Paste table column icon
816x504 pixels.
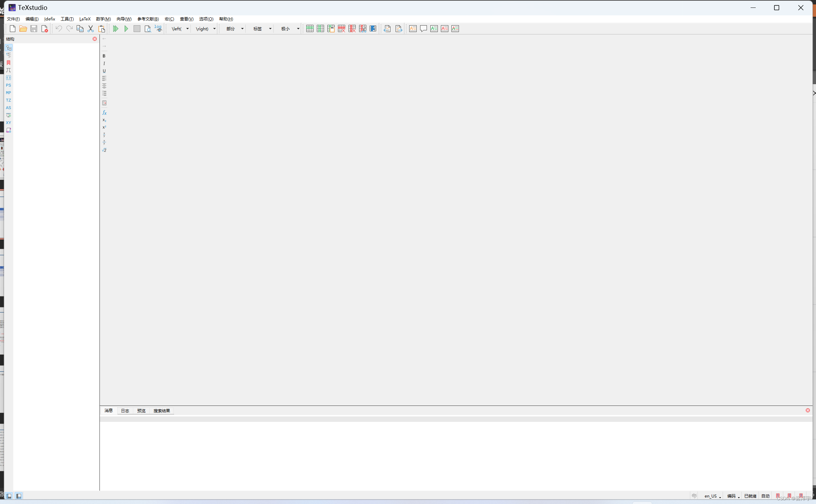click(331, 29)
